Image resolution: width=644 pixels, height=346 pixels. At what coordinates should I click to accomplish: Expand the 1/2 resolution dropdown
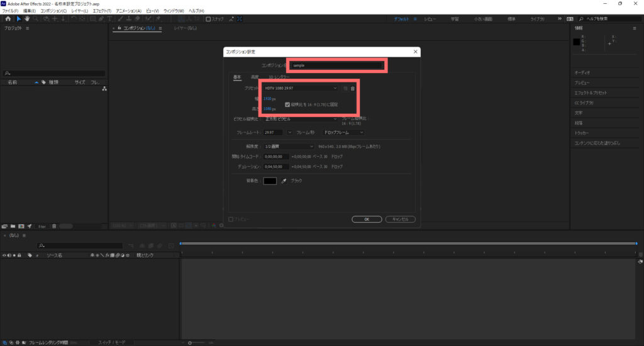(289, 147)
